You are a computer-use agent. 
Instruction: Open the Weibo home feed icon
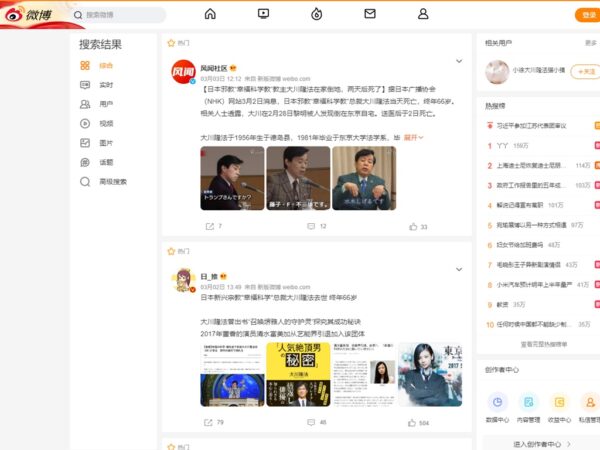pos(210,14)
